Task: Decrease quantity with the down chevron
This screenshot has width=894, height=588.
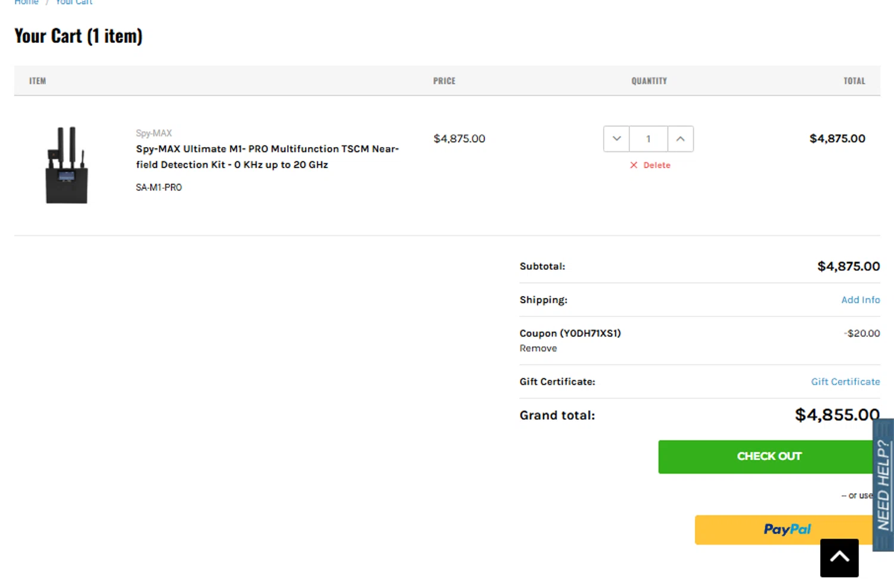Action: pos(616,139)
